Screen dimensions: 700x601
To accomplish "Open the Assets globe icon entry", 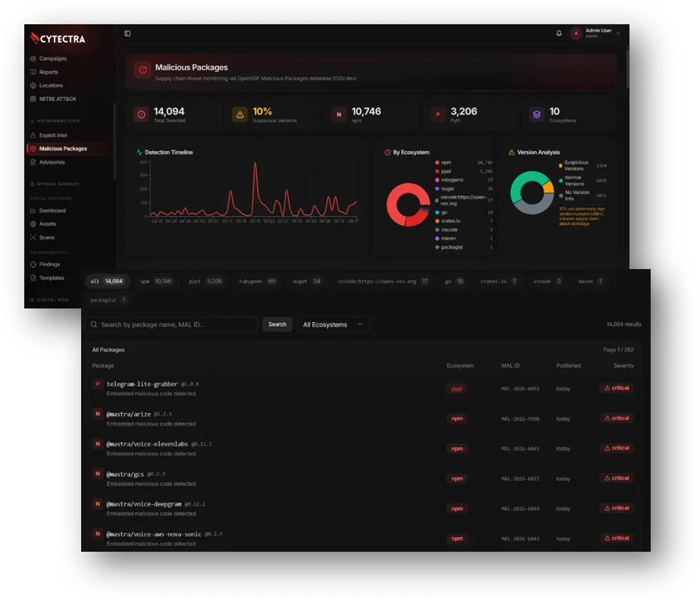I will (x=33, y=224).
